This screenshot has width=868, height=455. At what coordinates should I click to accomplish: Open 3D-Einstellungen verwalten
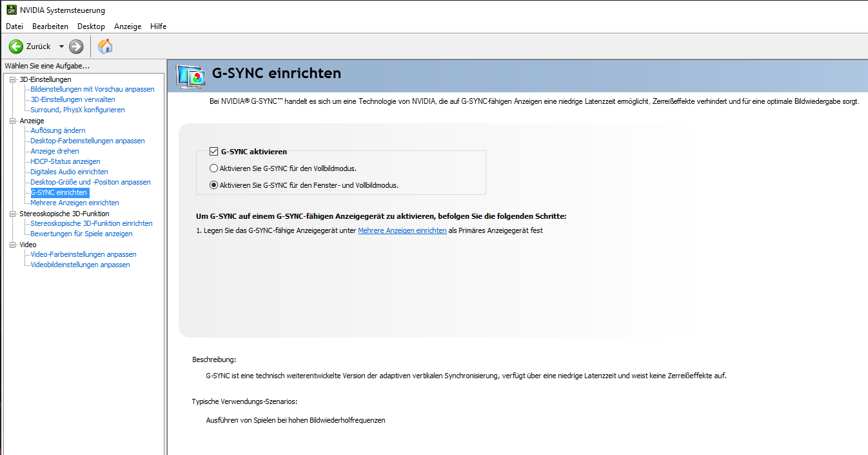click(73, 99)
